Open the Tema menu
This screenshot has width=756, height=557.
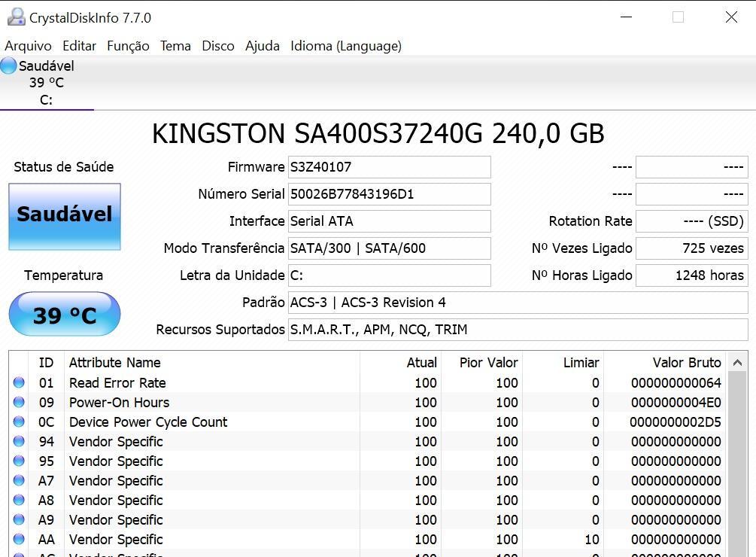pyautogui.click(x=175, y=46)
